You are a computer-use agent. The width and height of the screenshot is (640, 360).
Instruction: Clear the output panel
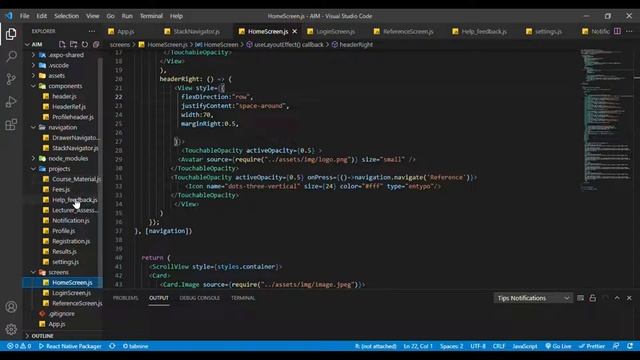(580, 298)
